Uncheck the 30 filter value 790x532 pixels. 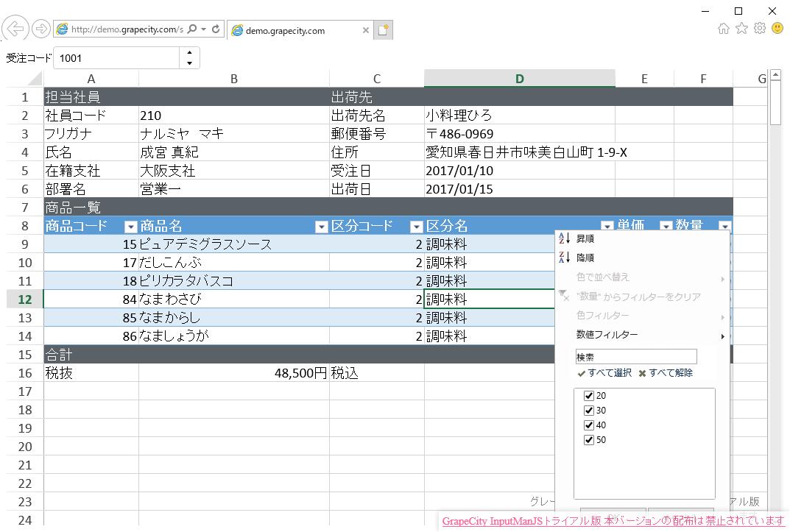click(588, 410)
